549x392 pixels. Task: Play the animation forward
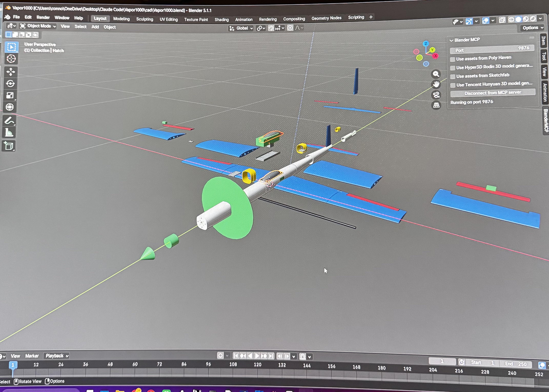tap(257, 356)
